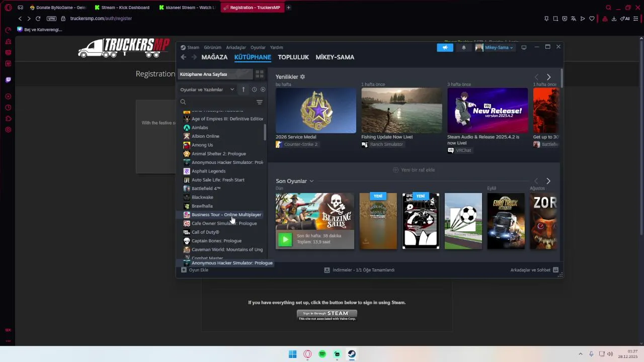Switch to TOPLULUK tab

point(293,57)
